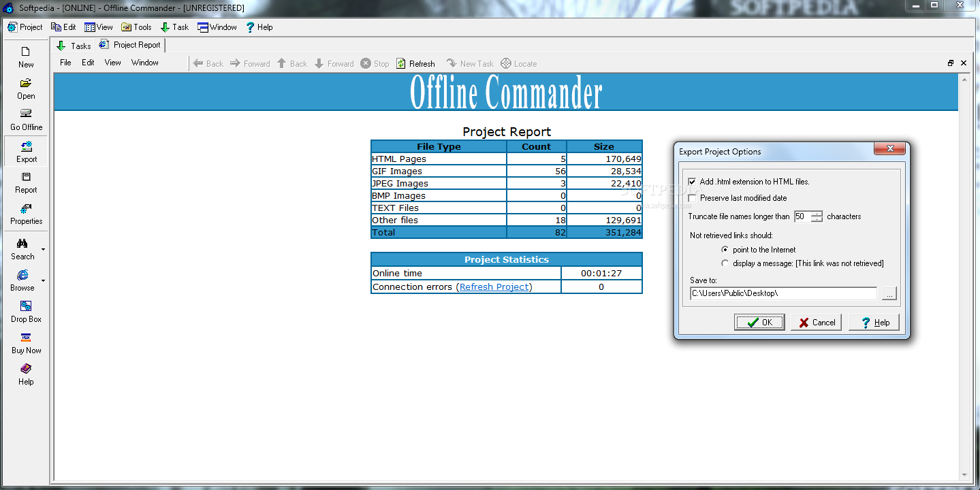Open the Edit menu with clipboard icon

(x=63, y=27)
